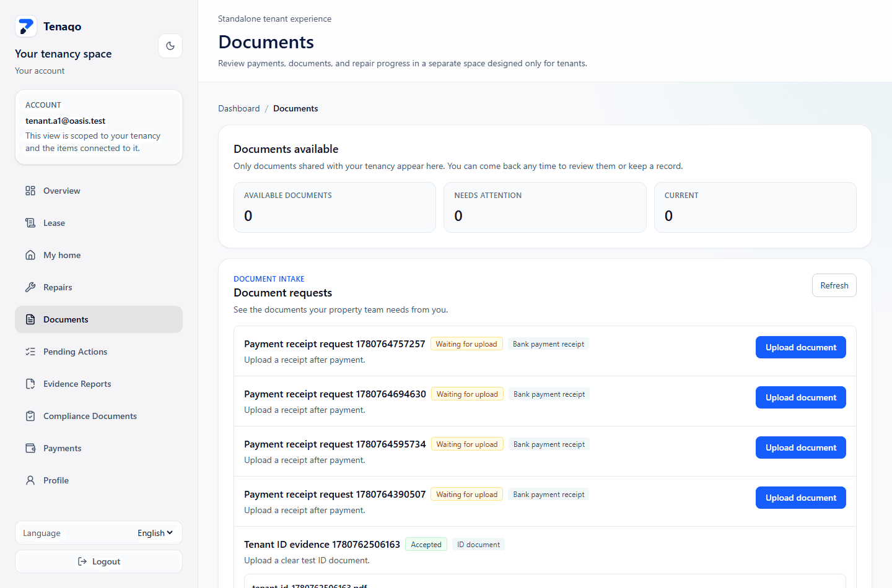This screenshot has height=588, width=892.
Task: Open Evidence Reports
Action: pyautogui.click(x=98, y=384)
